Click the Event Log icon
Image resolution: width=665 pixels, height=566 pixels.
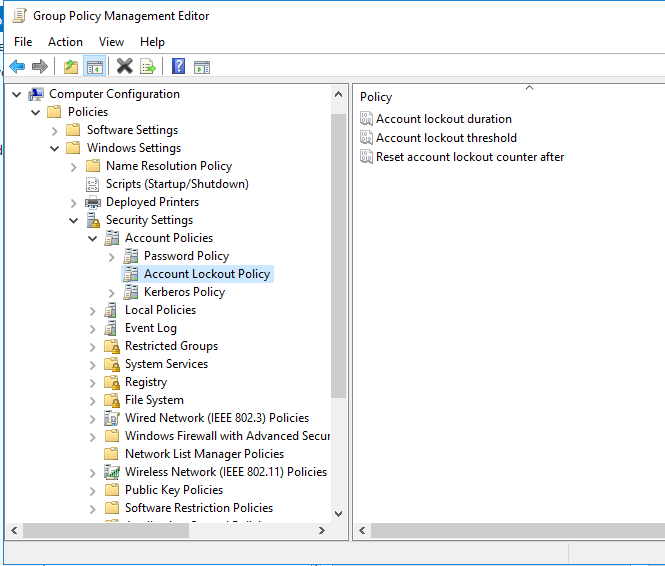pyautogui.click(x=111, y=329)
